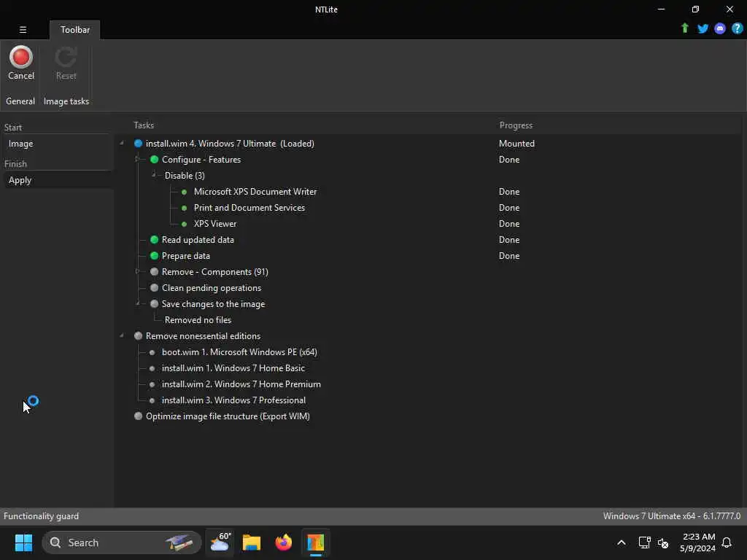Click the Reset icon in toolbar
The image size is (747, 560).
click(66, 63)
